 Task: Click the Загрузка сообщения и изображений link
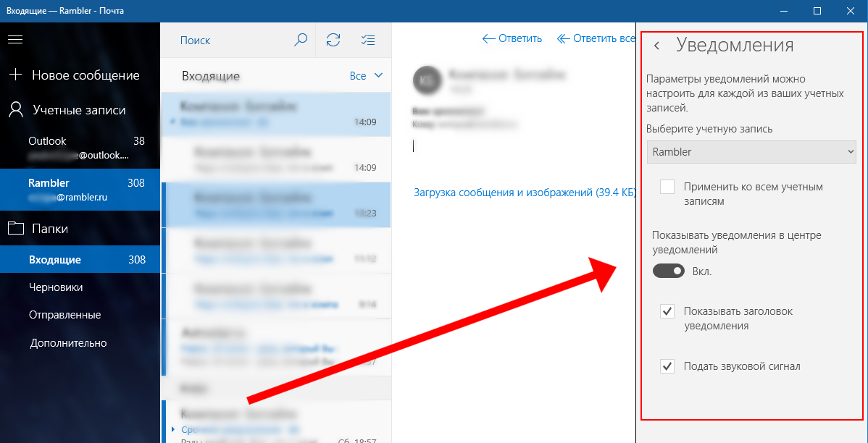pos(525,193)
